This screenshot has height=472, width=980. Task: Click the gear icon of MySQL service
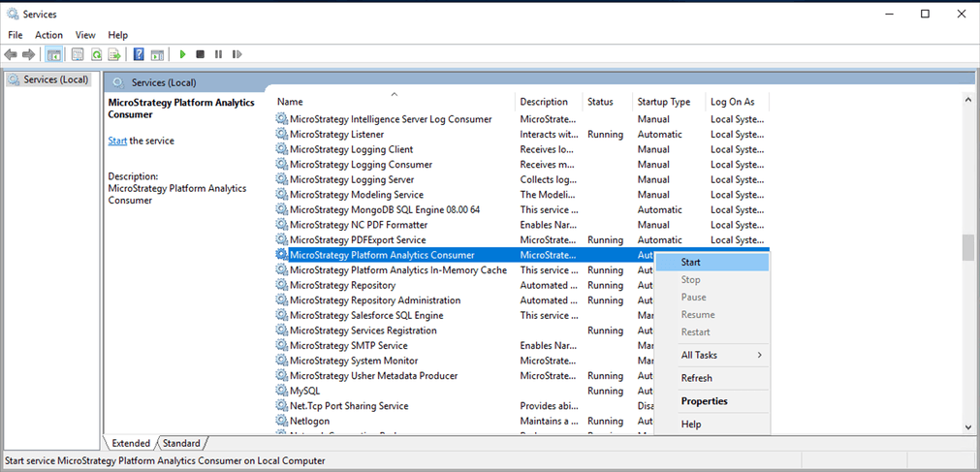282,391
